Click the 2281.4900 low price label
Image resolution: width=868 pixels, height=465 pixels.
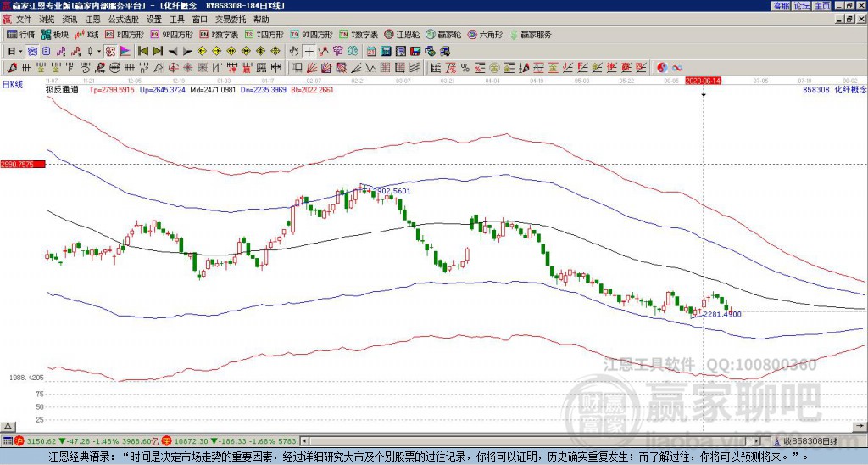point(722,314)
